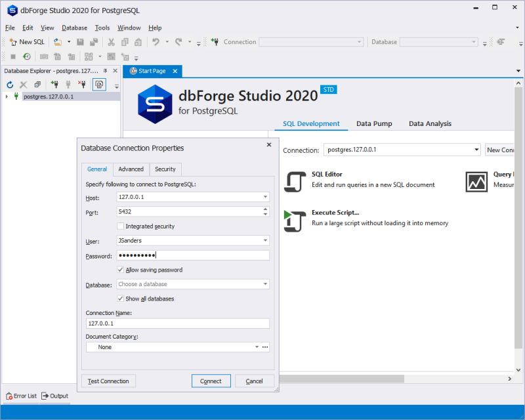Click the SQL Editor icon on Start Page
Screen dimensions: 525x420
(x=295, y=182)
